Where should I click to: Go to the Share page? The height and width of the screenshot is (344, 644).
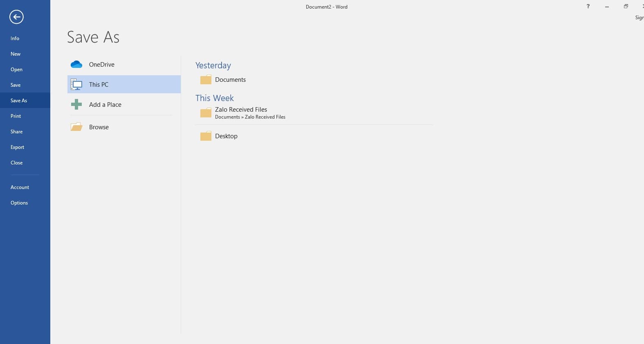(25, 132)
